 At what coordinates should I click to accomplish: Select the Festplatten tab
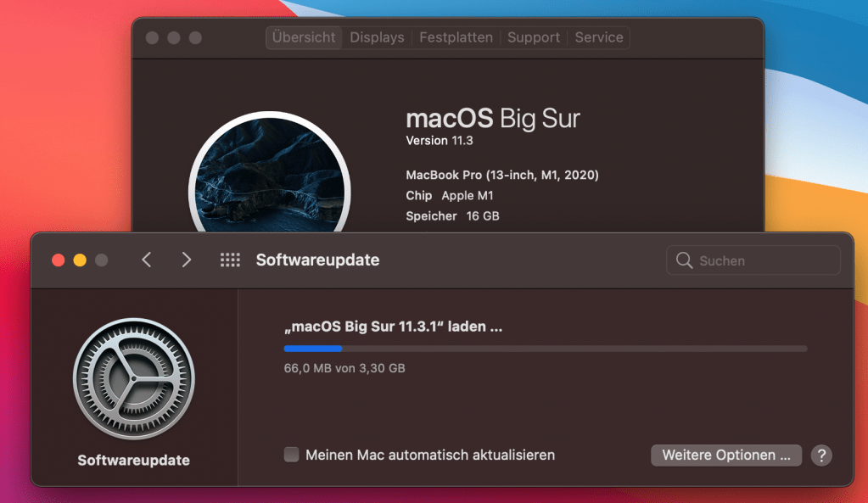456,37
